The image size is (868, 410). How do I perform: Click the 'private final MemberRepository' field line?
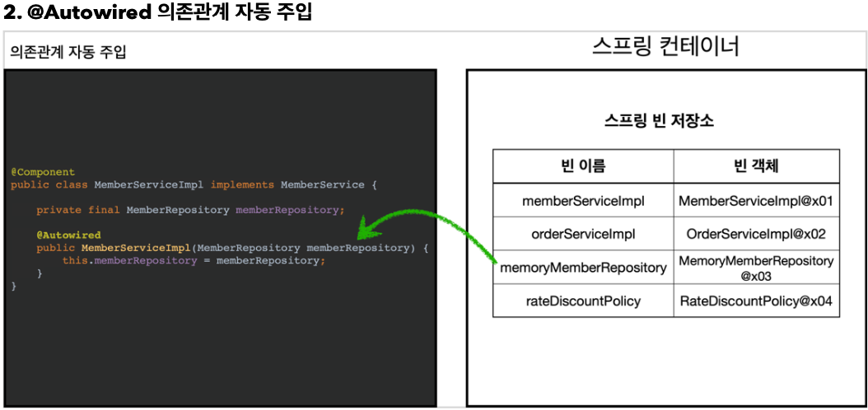click(190, 210)
